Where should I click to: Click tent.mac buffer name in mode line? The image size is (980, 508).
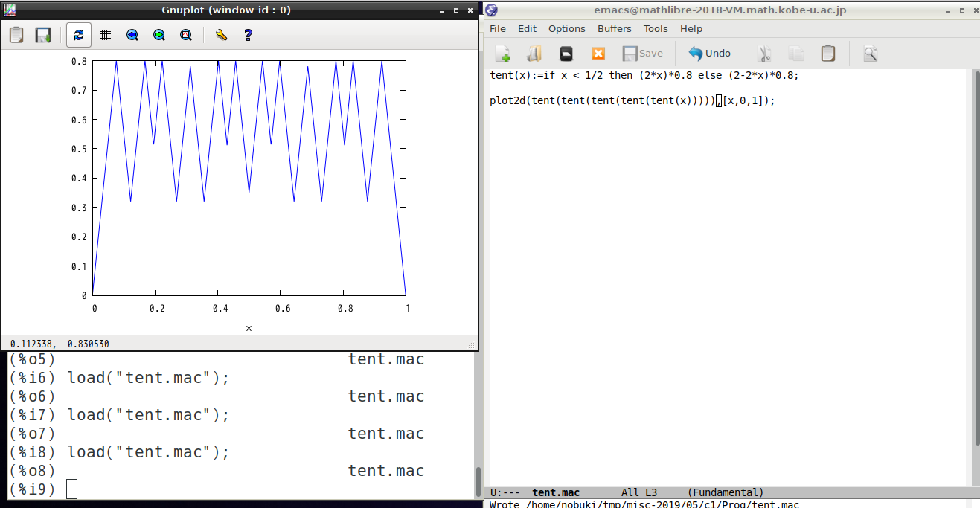[x=556, y=492]
